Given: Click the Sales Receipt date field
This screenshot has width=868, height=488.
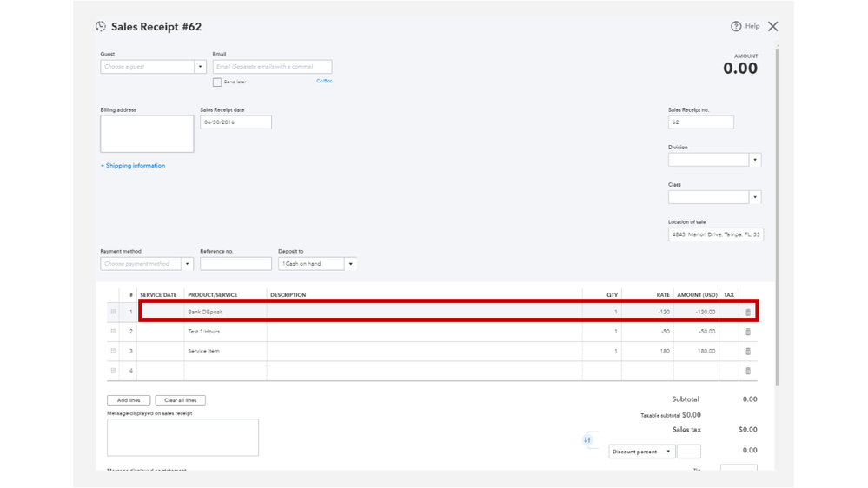Looking at the screenshot, I should coord(235,122).
